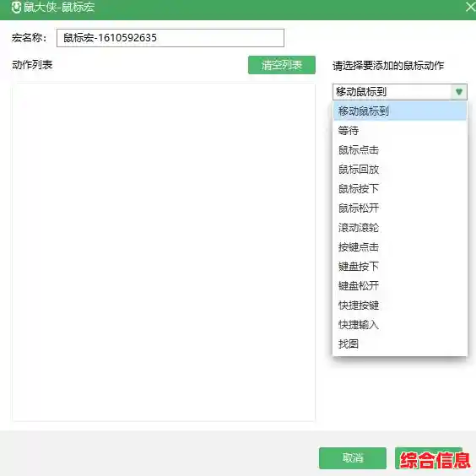This screenshot has width=476, height=476.
Task: Click inside the 动作列表 list area
Action: tap(164, 252)
